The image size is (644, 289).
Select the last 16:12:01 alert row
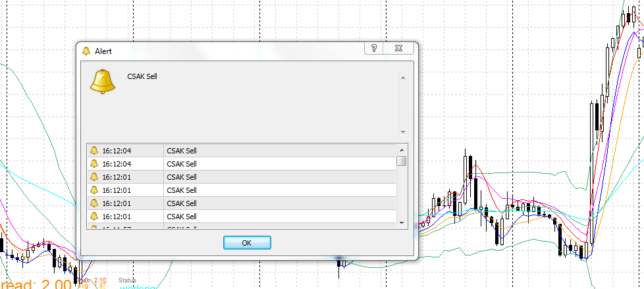tap(242, 217)
